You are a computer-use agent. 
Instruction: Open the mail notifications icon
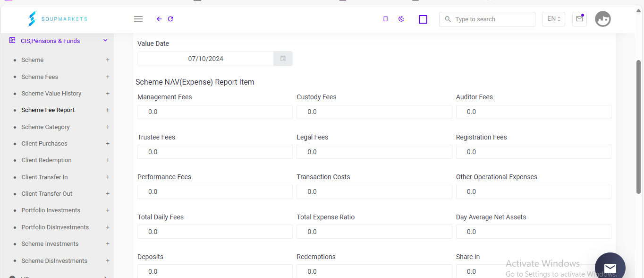pos(579,19)
